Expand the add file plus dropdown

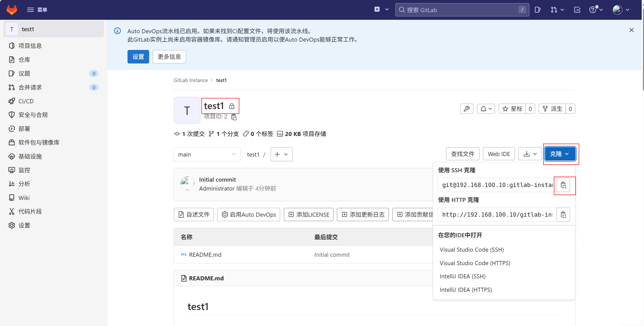pos(281,154)
